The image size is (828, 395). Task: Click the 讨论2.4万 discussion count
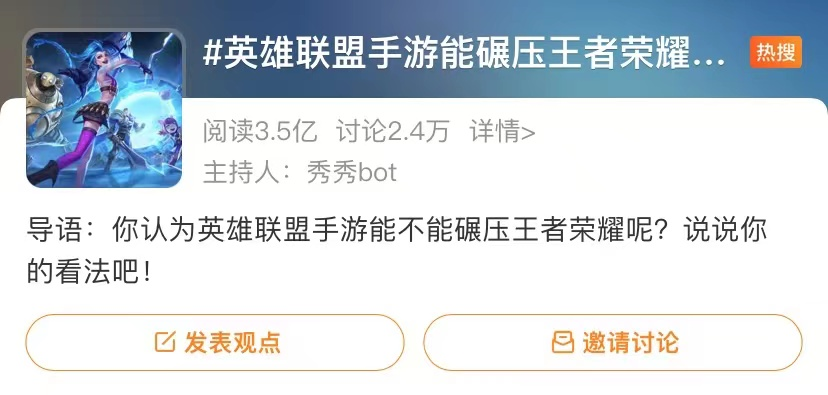pyautogui.click(x=393, y=131)
